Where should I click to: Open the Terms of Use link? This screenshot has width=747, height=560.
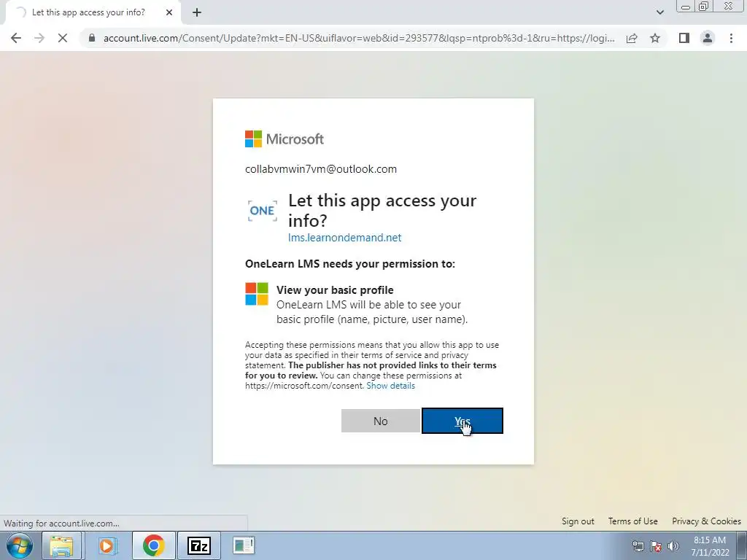coord(632,521)
